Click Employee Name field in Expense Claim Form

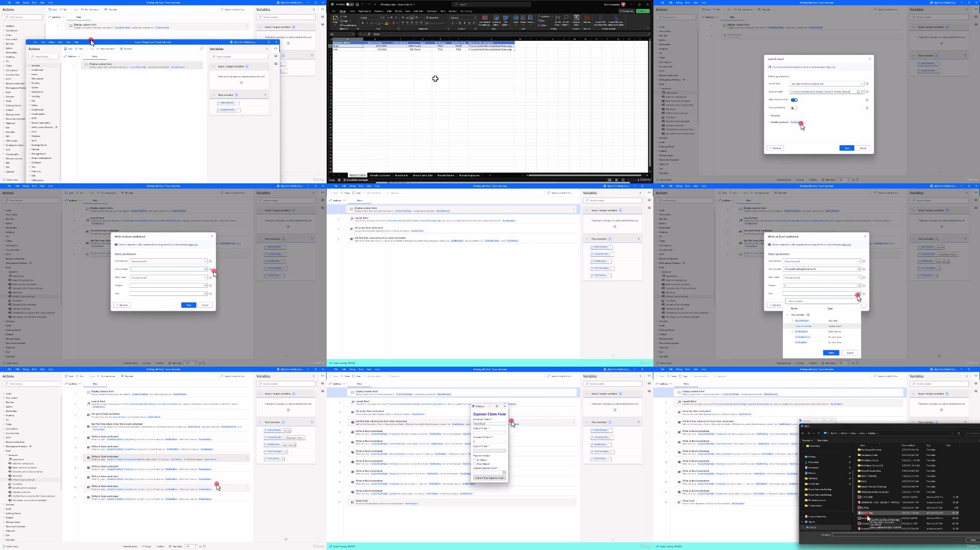[x=489, y=424]
